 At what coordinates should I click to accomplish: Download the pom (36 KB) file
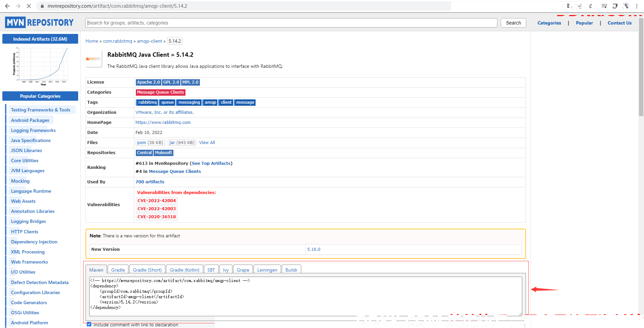pos(150,143)
